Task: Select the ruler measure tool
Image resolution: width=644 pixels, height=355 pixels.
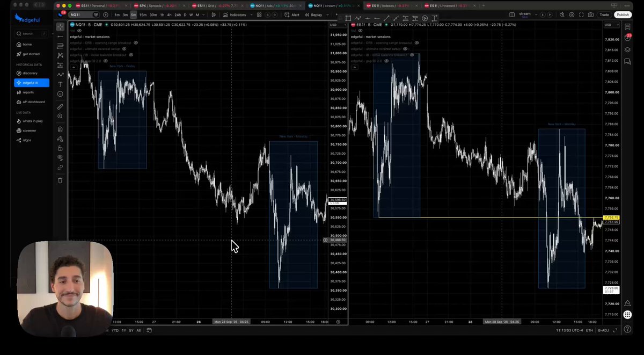Action: coord(60,106)
